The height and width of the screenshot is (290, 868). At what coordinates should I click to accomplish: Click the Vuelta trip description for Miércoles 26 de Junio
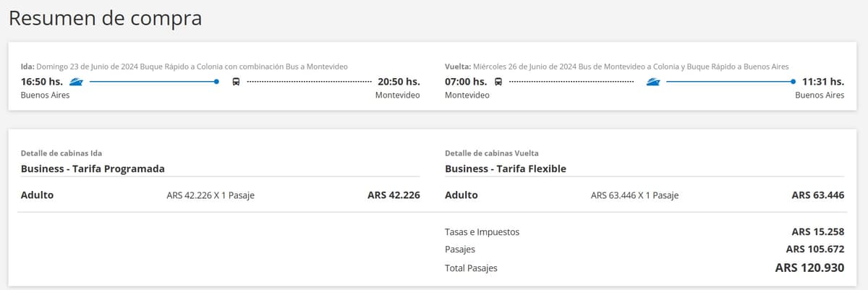(x=616, y=67)
